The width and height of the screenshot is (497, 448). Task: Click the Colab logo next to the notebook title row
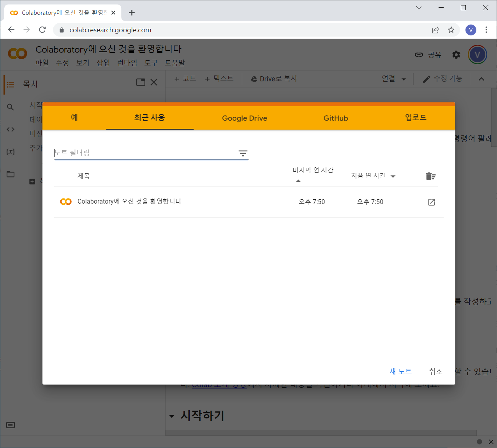click(66, 202)
